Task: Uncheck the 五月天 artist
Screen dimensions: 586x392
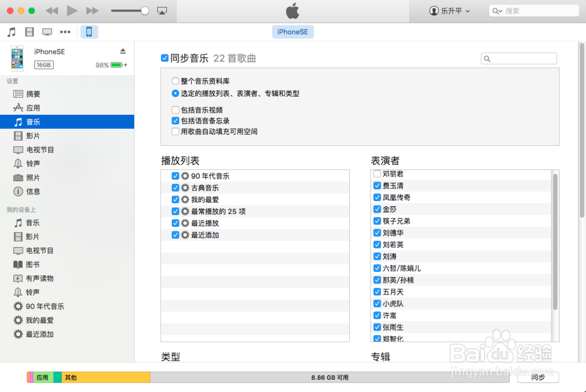Action: click(x=377, y=292)
